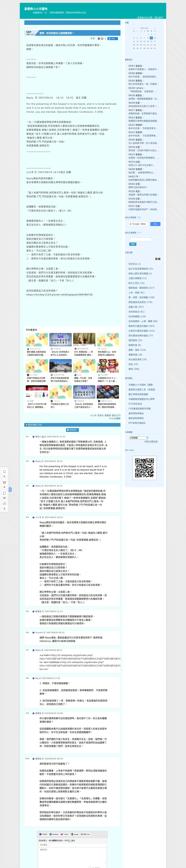Screen dimensions: 186x868
Task: Collapse all categories with red minus icon
Action: 159,259
